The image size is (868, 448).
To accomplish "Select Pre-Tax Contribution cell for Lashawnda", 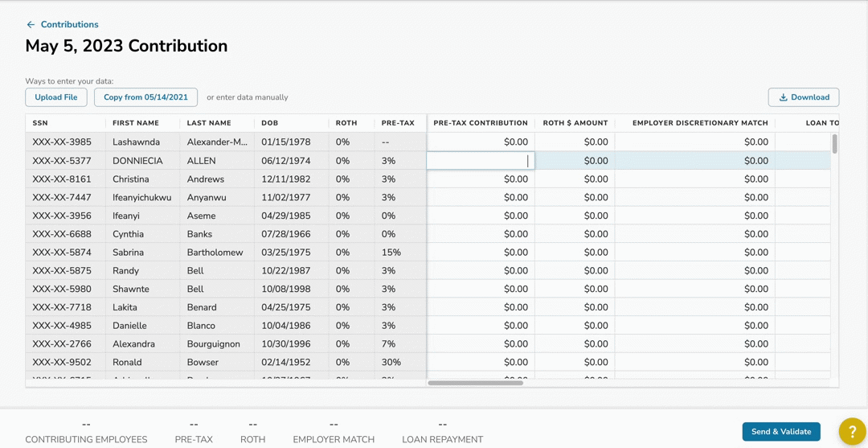I will point(480,142).
